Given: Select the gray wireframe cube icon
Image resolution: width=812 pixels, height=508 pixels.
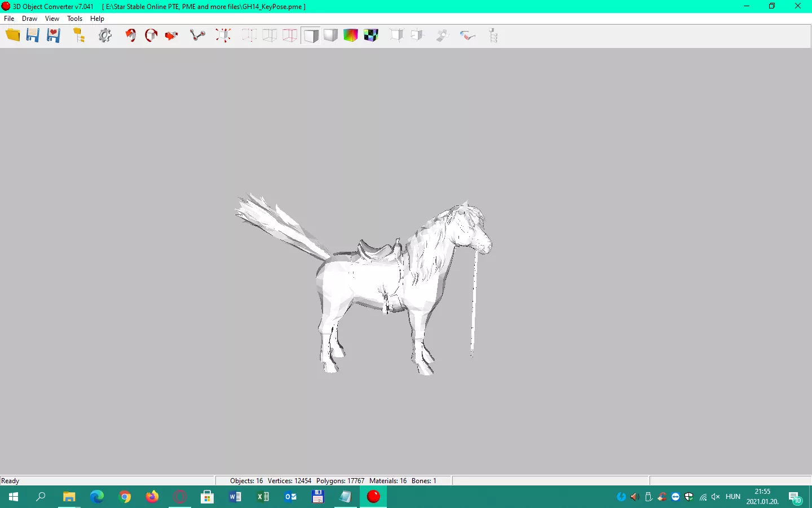Looking at the screenshot, I should [x=270, y=36].
